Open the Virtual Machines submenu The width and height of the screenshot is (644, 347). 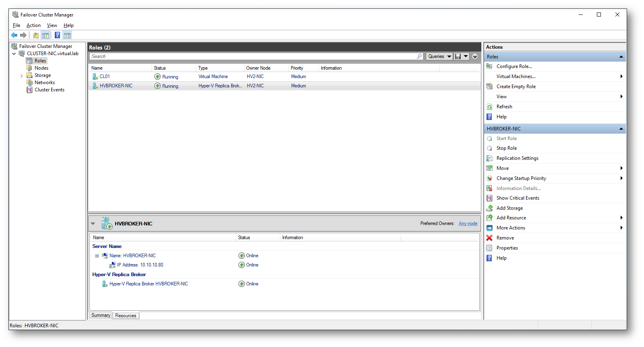(621, 76)
